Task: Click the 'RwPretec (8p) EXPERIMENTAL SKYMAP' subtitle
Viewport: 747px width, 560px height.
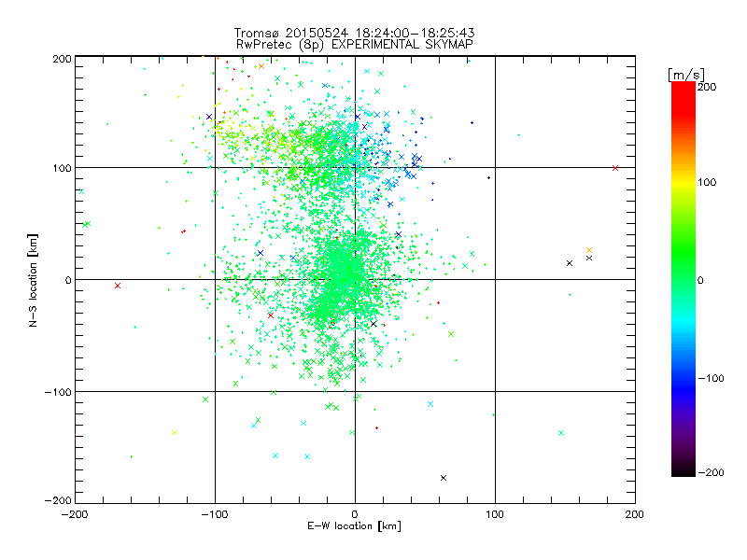Action: (x=355, y=44)
